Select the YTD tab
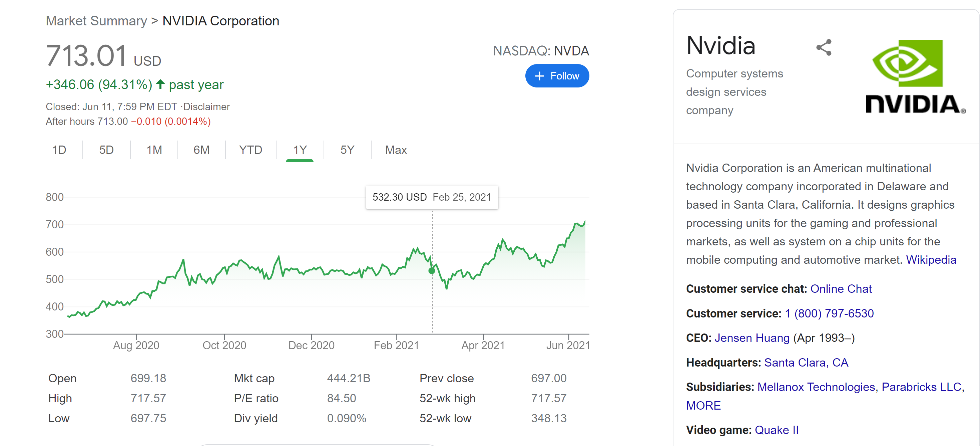The width and height of the screenshot is (980, 446). point(251,150)
